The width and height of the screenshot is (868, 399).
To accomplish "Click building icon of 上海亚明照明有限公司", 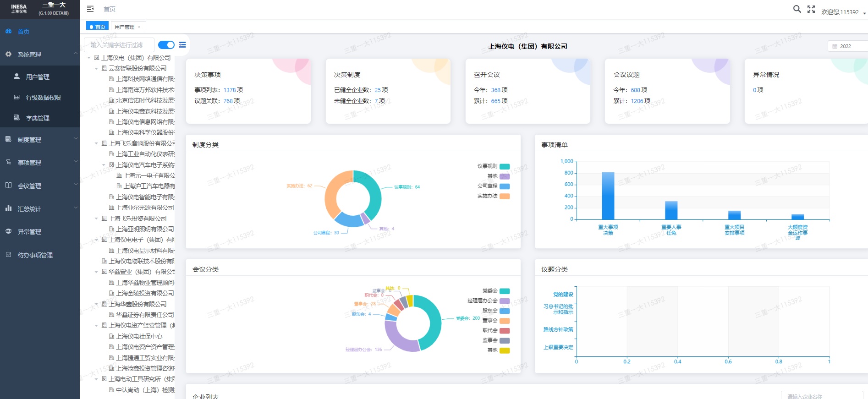I will [111, 229].
